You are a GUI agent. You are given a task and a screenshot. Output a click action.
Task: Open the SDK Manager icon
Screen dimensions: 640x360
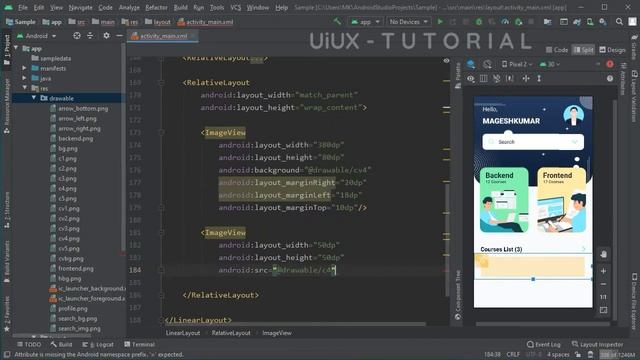[603, 22]
